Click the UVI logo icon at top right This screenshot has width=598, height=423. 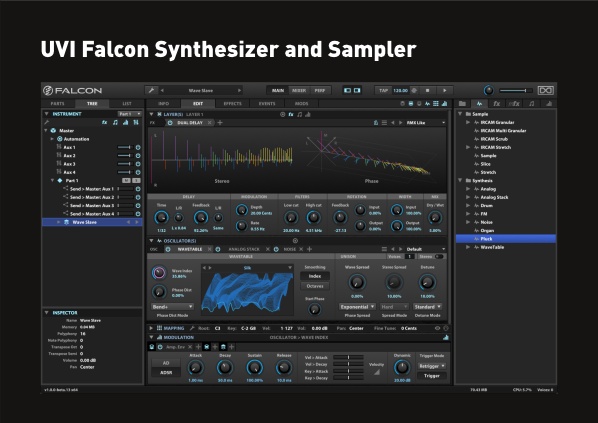click(x=545, y=90)
